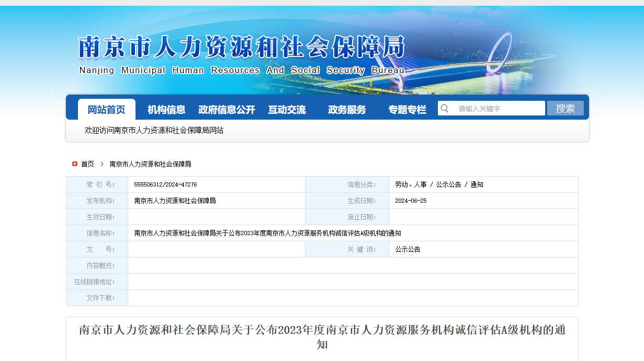
Task: Open the 专题专栏 menu
Action: point(407,110)
